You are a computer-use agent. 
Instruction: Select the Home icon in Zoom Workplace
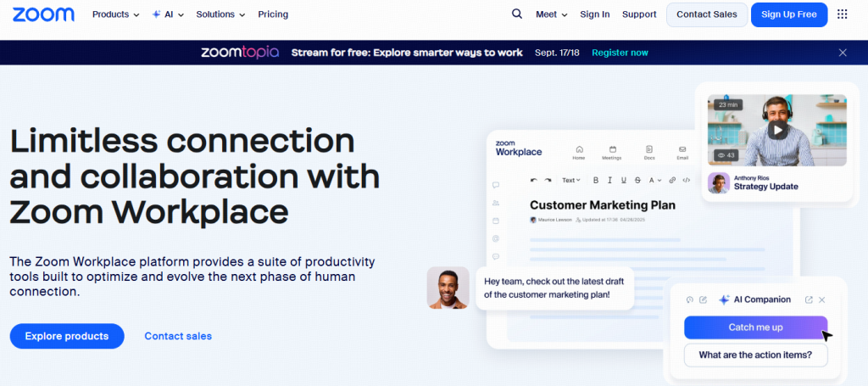tap(579, 149)
